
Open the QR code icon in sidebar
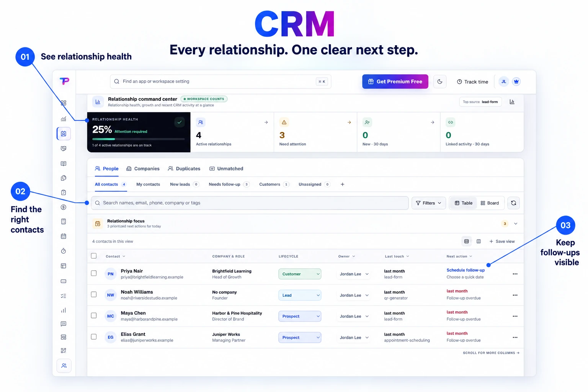click(64, 351)
